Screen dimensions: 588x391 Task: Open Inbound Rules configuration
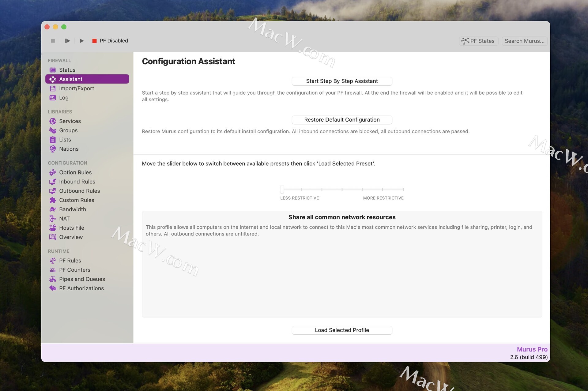tap(77, 182)
